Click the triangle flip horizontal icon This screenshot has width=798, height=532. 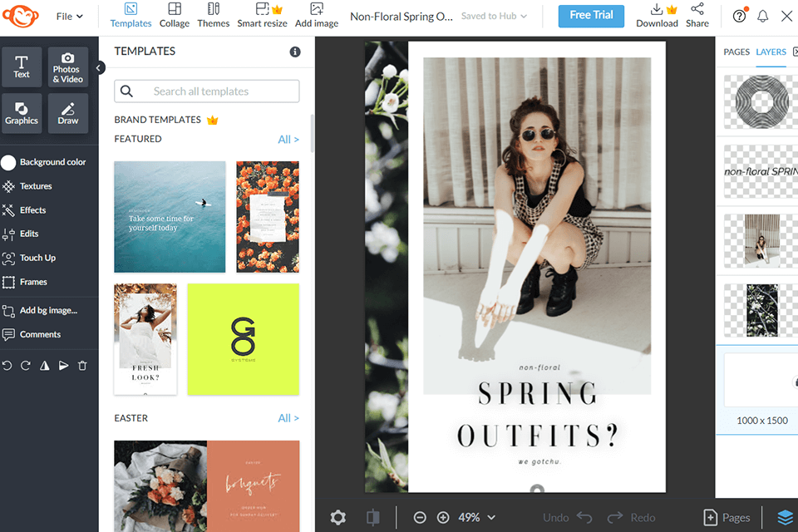(x=45, y=366)
